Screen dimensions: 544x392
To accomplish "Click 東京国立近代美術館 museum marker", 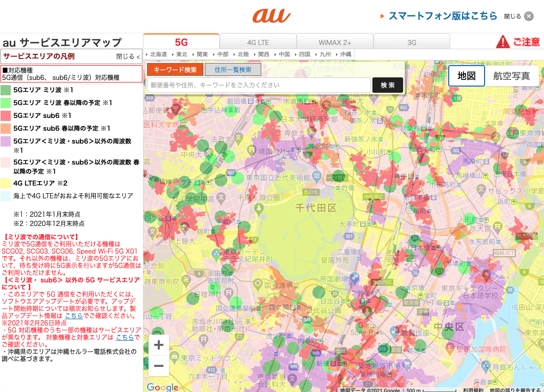I will coord(317,176).
